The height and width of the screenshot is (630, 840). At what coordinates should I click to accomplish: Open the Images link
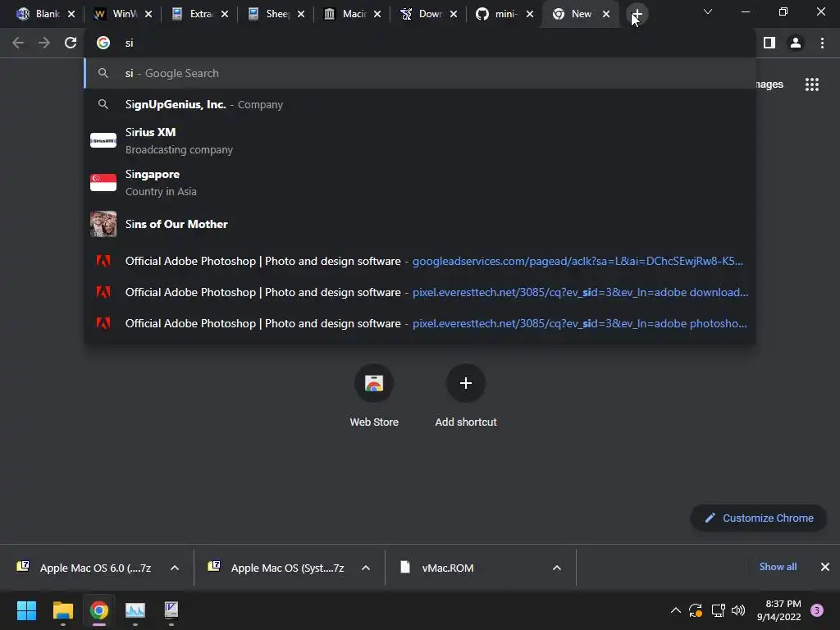pos(769,84)
